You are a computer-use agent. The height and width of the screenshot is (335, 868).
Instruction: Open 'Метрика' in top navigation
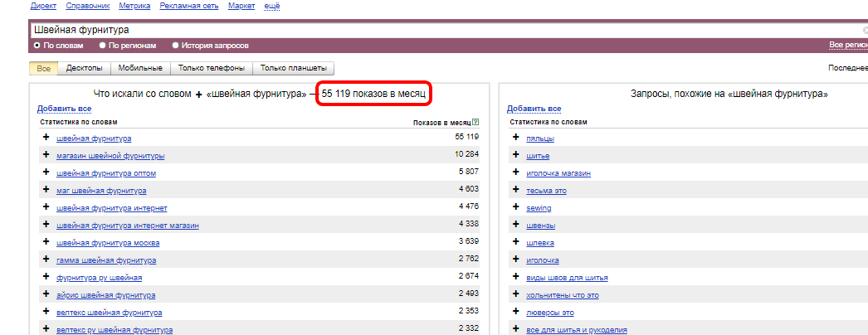pyautogui.click(x=136, y=6)
